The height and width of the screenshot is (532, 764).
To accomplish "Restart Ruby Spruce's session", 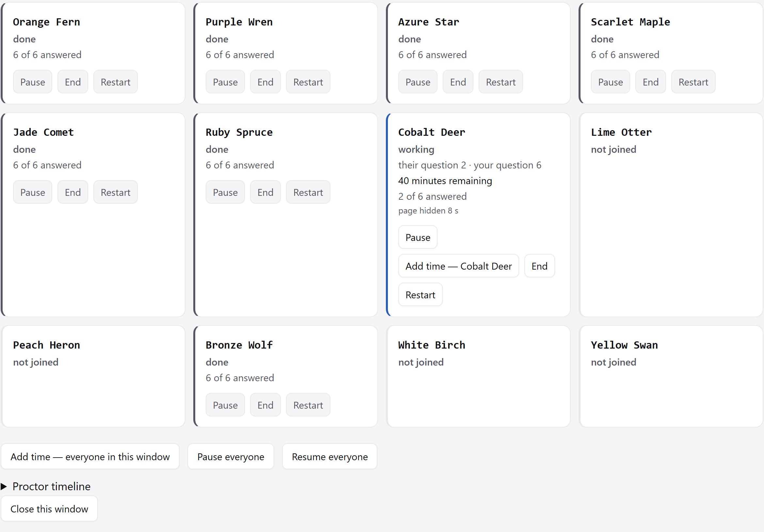I will pos(308,192).
